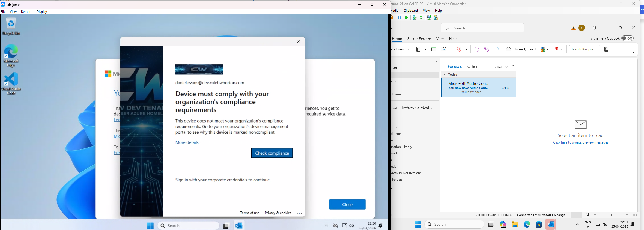Open the Microsoft Audio Conferencing email
Viewport: 644px width, 230px height.
click(x=478, y=88)
